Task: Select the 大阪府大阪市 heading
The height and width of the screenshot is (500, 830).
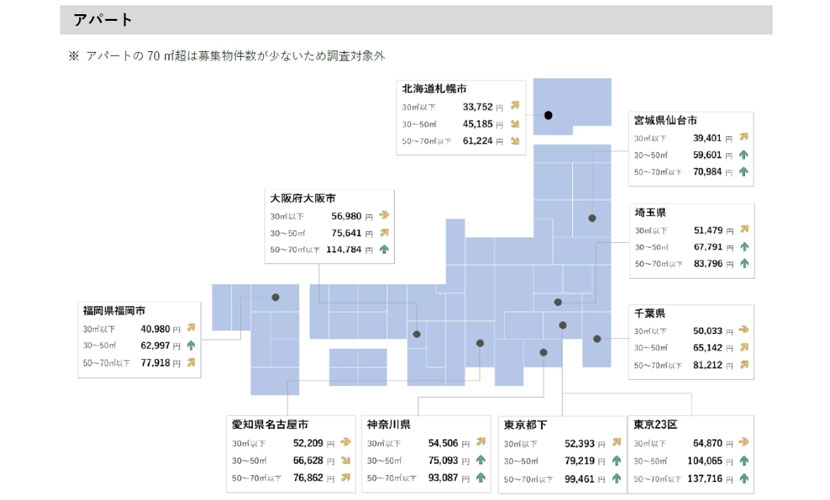Action: pyautogui.click(x=303, y=198)
